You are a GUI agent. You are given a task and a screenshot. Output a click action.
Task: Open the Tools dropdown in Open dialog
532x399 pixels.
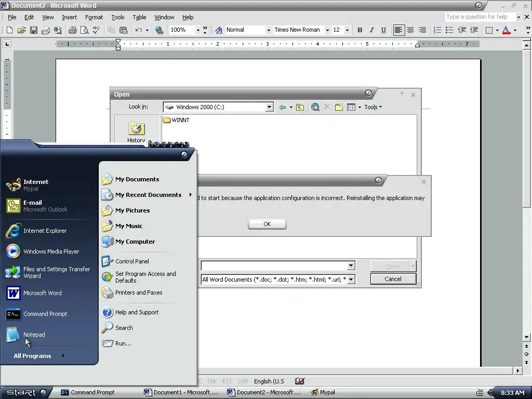tap(373, 107)
